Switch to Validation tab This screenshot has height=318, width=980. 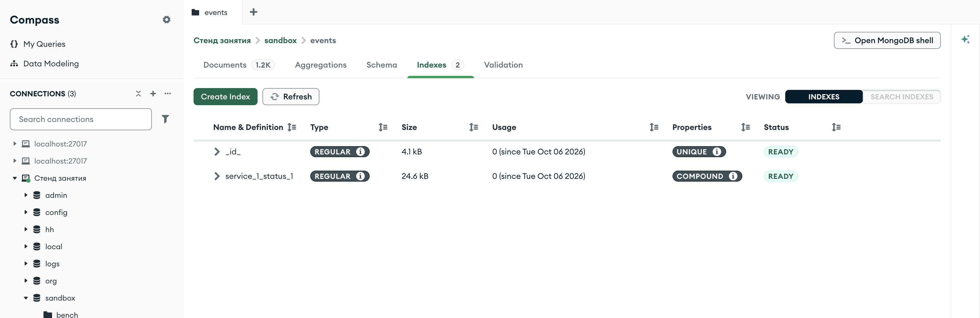pos(503,65)
